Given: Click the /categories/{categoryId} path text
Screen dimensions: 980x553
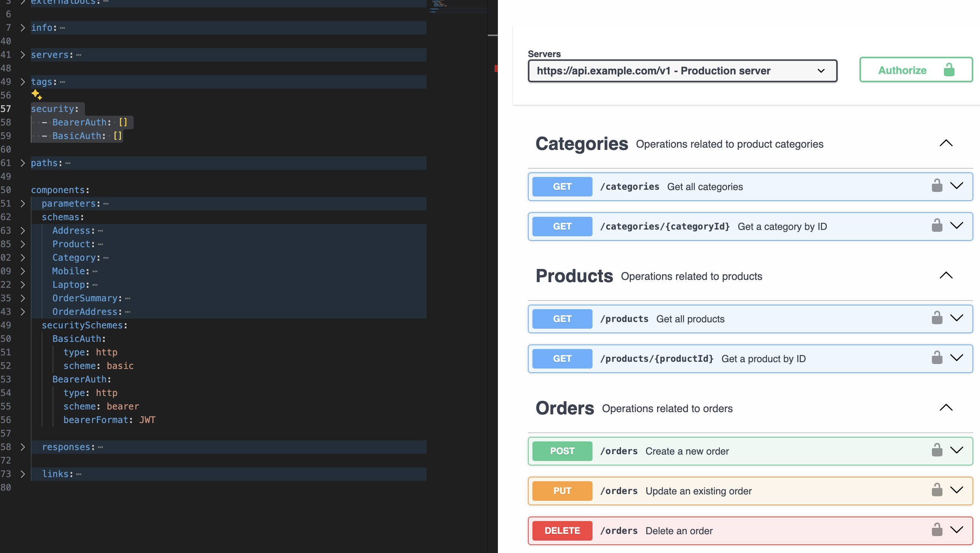Looking at the screenshot, I should pos(665,227).
